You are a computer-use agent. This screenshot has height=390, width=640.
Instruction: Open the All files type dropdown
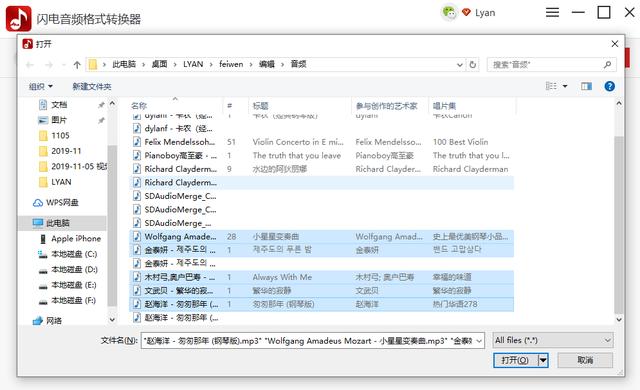click(x=553, y=340)
